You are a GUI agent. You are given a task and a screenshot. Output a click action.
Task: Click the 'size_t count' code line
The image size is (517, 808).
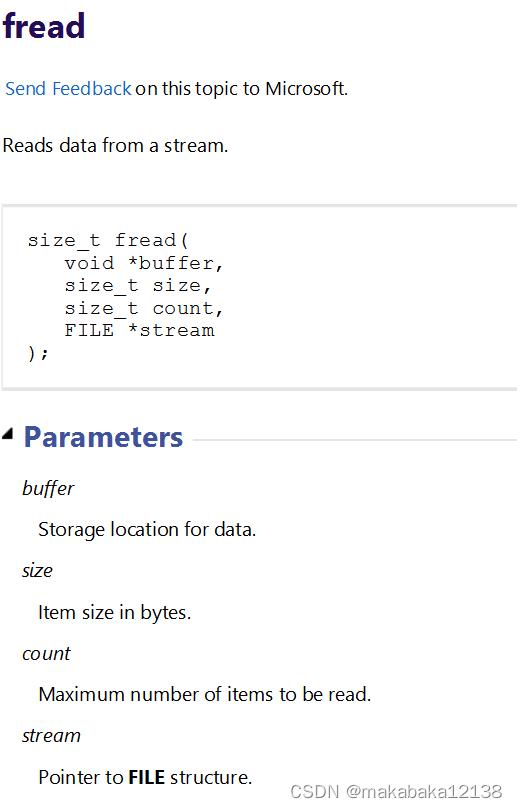point(144,309)
